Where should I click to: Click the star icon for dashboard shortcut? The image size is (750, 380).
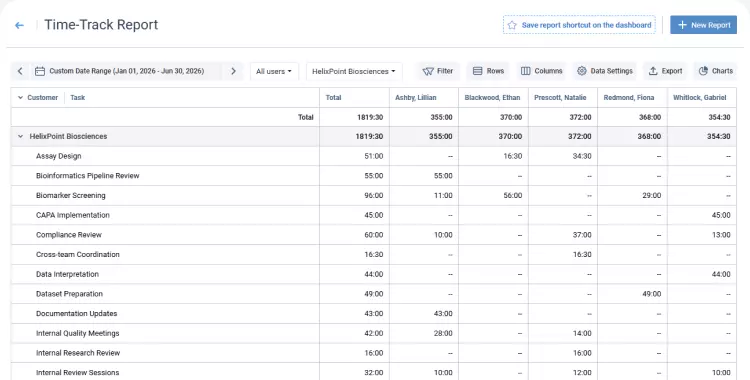[x=512, y=25]
